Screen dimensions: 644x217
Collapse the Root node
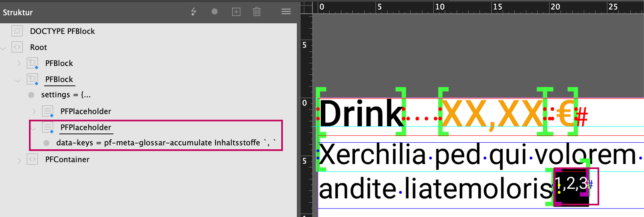coord(3,48)
